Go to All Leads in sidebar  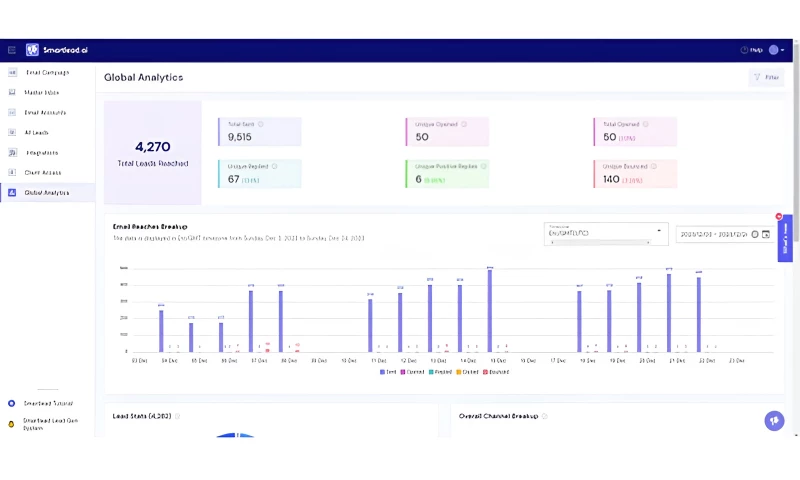pyautogui.click(x=36, y=132)
